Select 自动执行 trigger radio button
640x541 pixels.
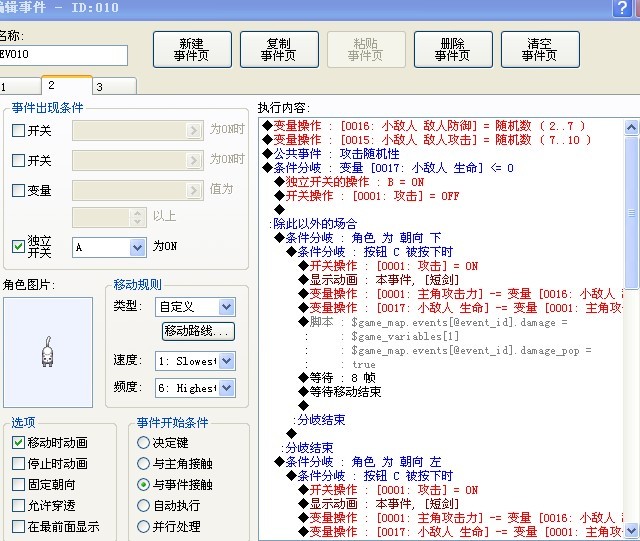pyautogui.click(x=143, y=505)
